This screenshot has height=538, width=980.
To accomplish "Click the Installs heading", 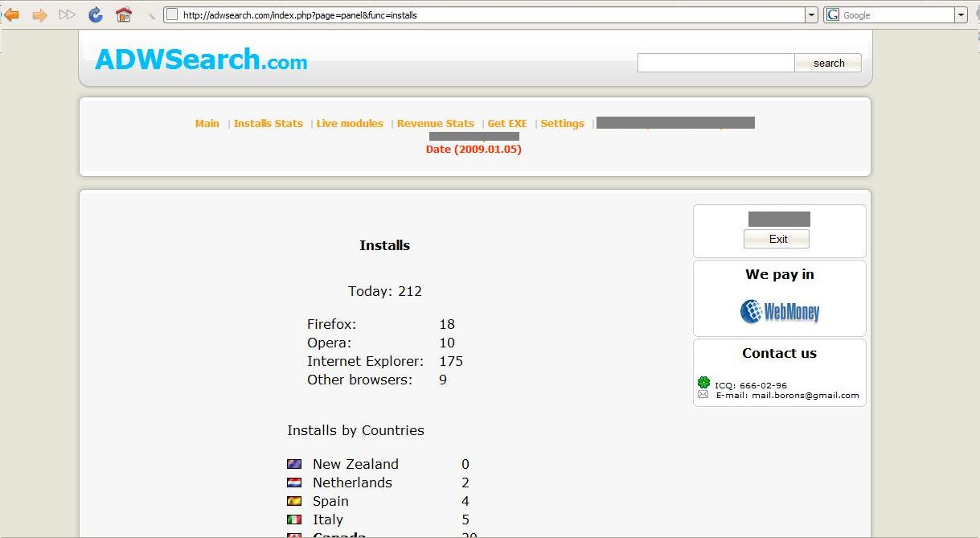I will pyautogui.click(x=384, y=245).
